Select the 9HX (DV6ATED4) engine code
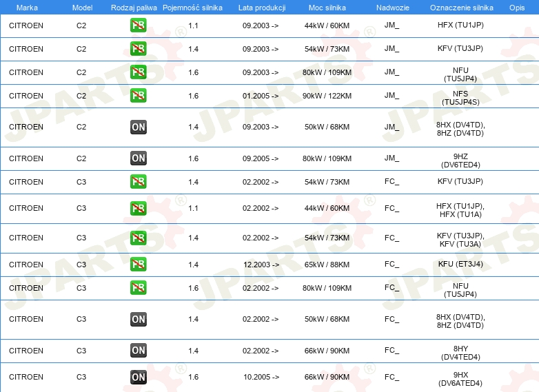539x392 pixels. tap(460, 379)
